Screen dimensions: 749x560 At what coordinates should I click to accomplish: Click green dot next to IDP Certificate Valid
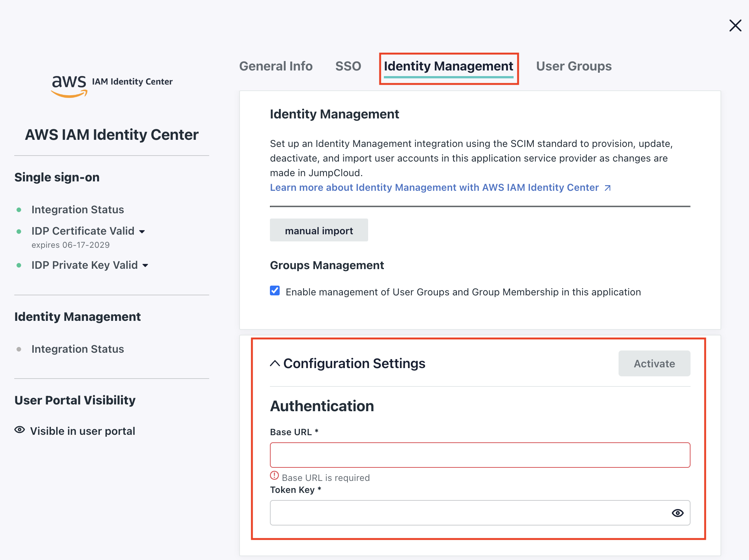(x=19, y=231)
